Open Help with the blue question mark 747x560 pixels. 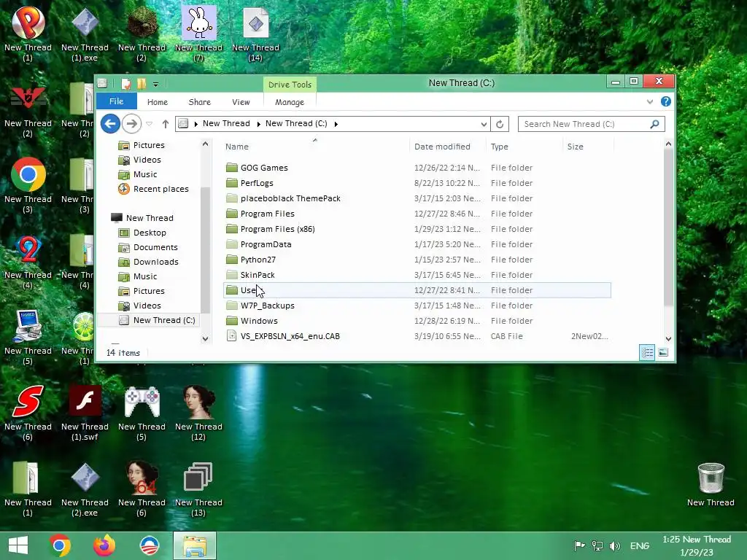(x=665, y=101)
